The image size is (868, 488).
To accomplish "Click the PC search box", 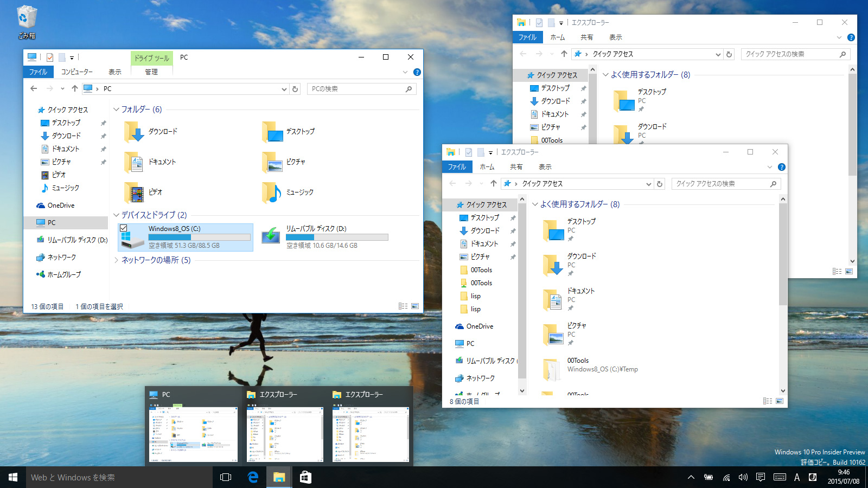I will pos(357,89).
